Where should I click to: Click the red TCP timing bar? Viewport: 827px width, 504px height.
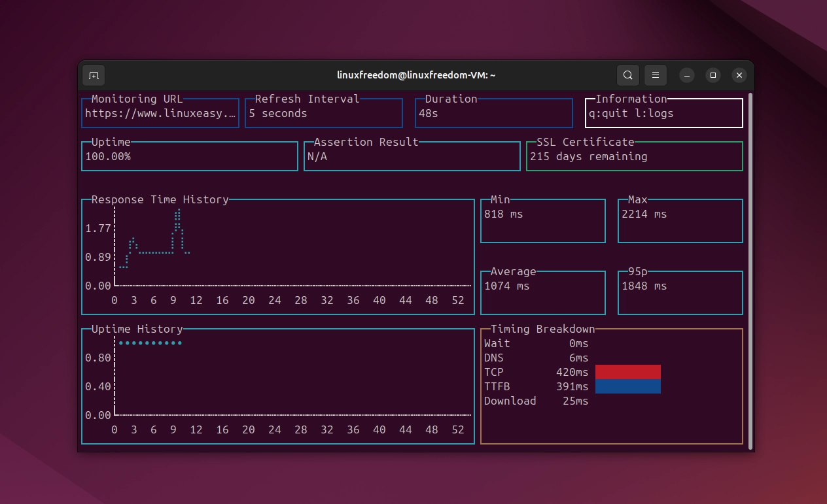click(627, 372)
